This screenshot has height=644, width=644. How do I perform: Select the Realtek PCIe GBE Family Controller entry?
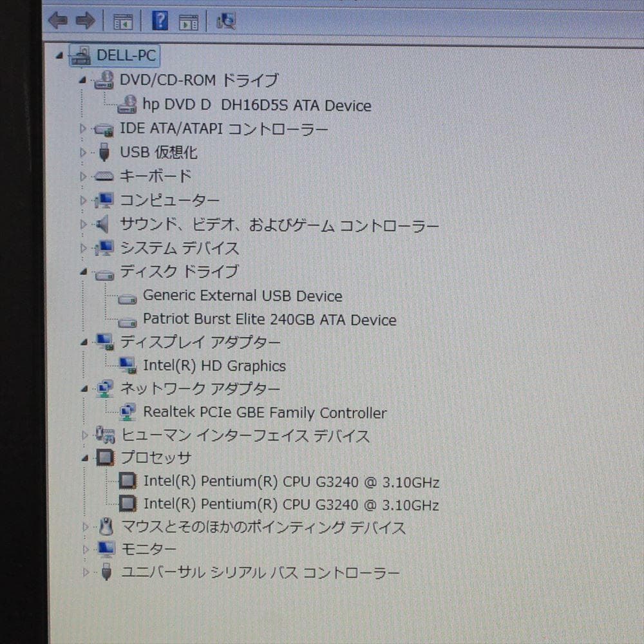pos(265,413)
